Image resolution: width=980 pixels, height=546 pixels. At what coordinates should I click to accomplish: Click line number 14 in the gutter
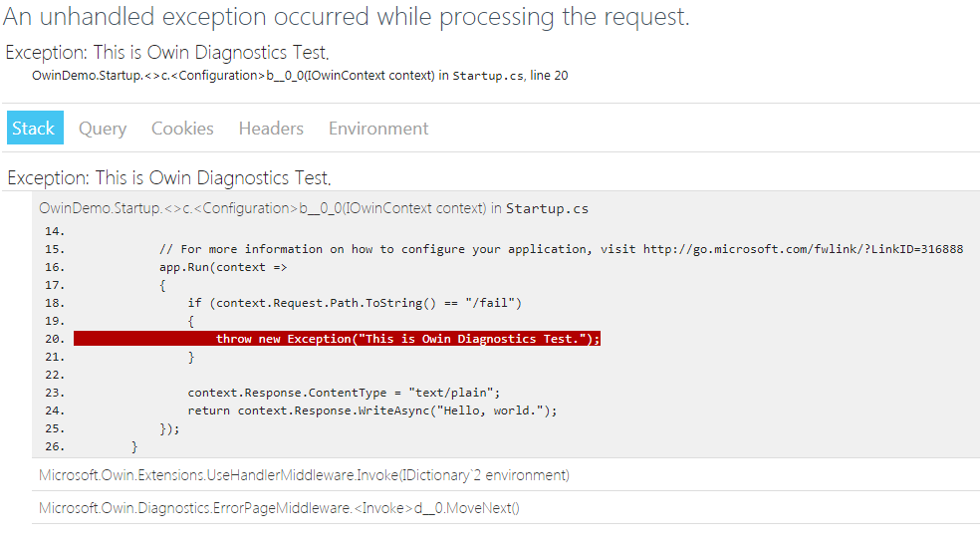point(54,231)
